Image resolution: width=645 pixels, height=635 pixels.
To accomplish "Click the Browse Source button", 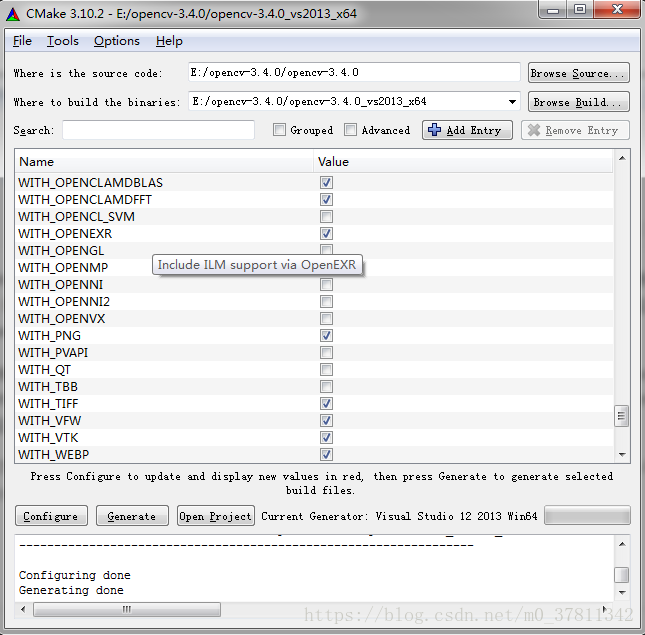I will 578,73.
